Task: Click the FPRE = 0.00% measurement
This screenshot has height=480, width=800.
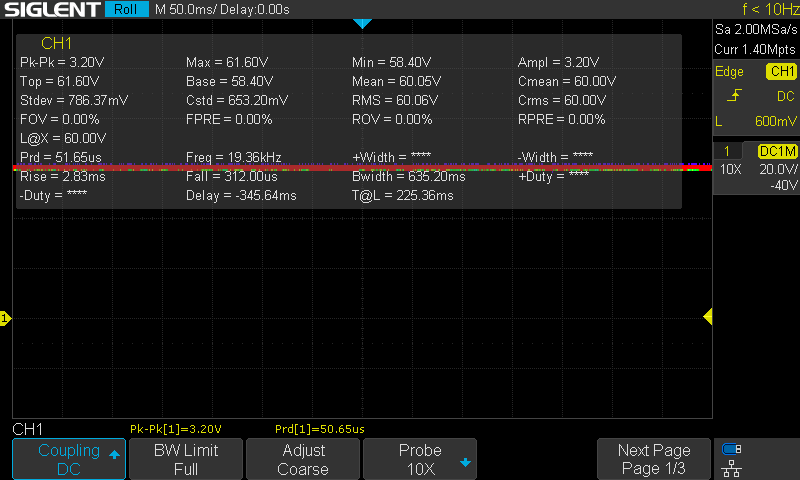Action: 229,119
